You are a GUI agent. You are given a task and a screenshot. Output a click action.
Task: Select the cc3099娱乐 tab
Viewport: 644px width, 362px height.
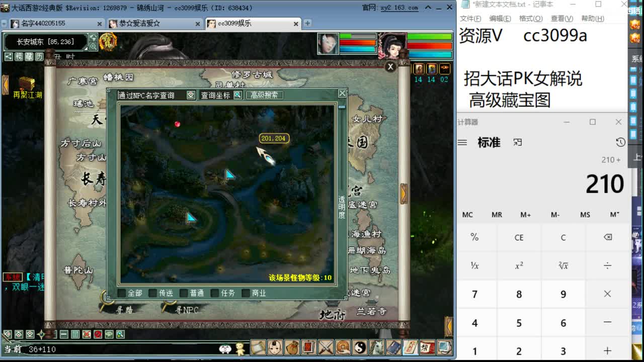[254, 23]
